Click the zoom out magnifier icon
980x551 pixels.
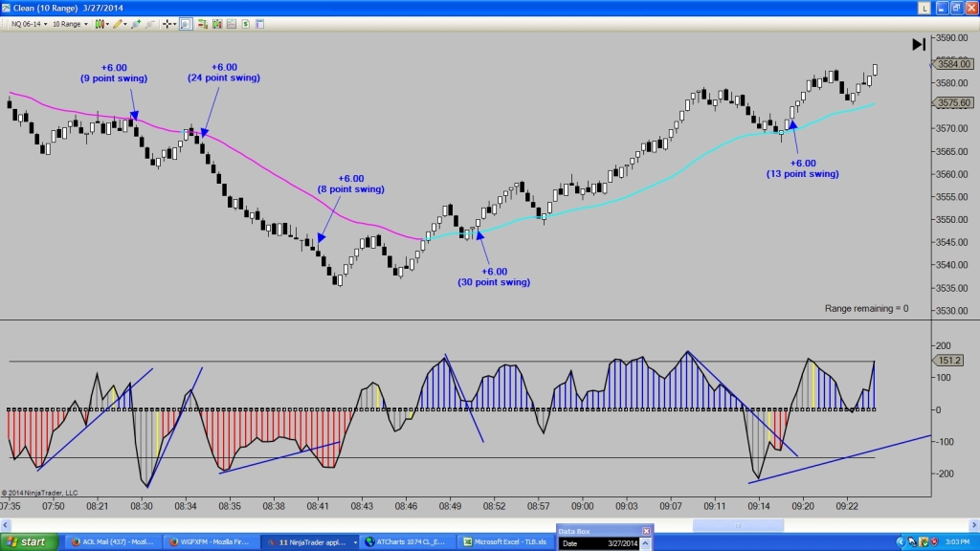tap(150, 24)
